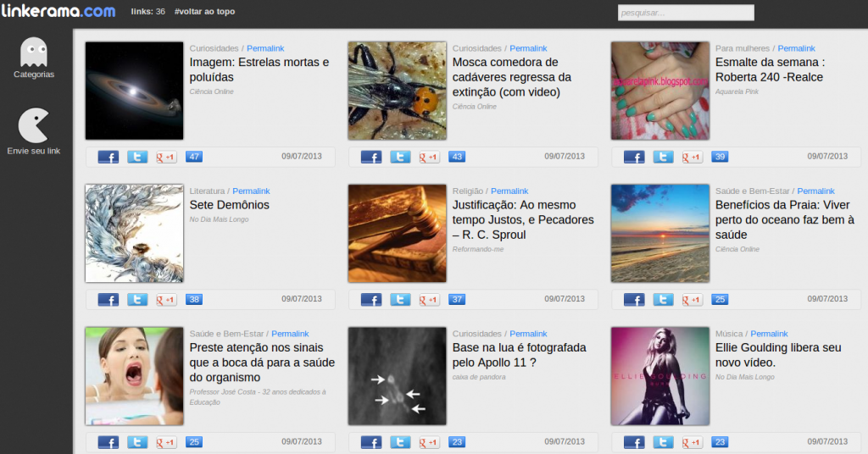Click share count 43 badge
This screenshot has height=454, width=868.
(457, 157)
